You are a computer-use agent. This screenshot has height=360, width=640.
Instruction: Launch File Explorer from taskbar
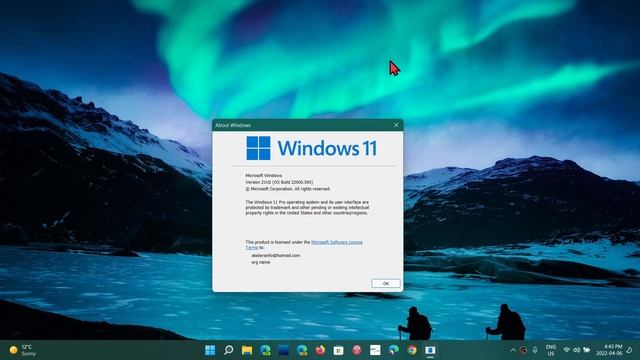click(x=247, y=350)
